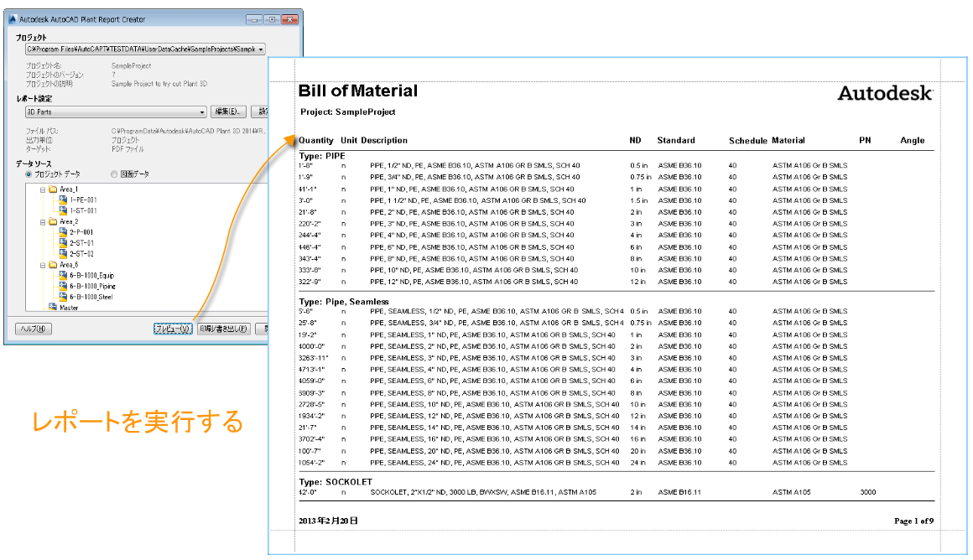Click the SampleProject project name value

tap(131, 65)
